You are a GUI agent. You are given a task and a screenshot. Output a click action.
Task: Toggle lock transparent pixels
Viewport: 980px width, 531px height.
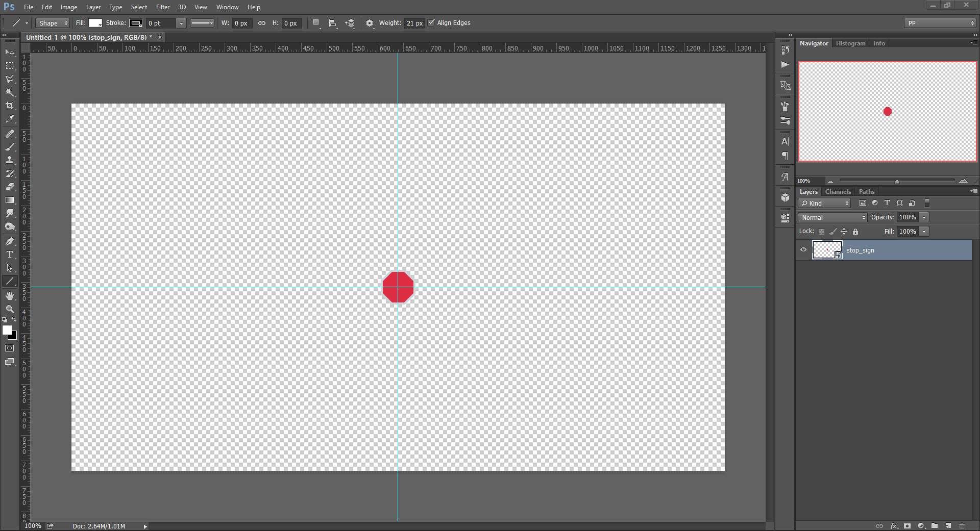click(821, 232)
